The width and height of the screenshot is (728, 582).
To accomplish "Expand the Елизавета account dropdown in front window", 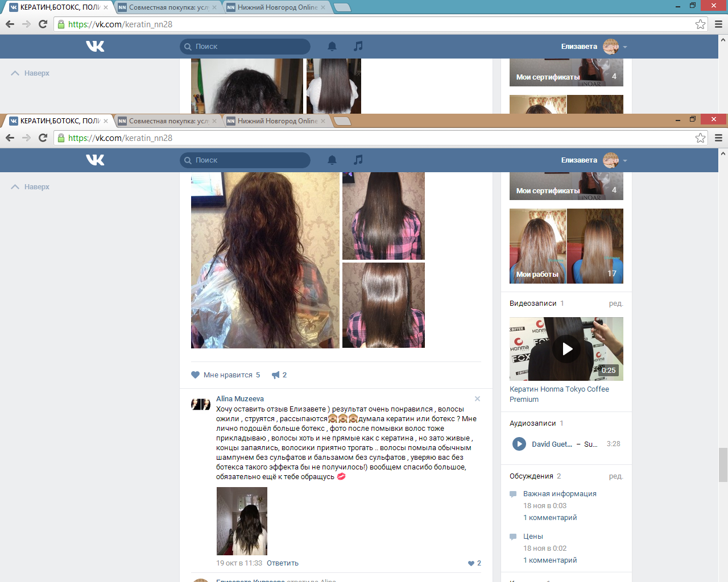I will (x=625, y=160).
